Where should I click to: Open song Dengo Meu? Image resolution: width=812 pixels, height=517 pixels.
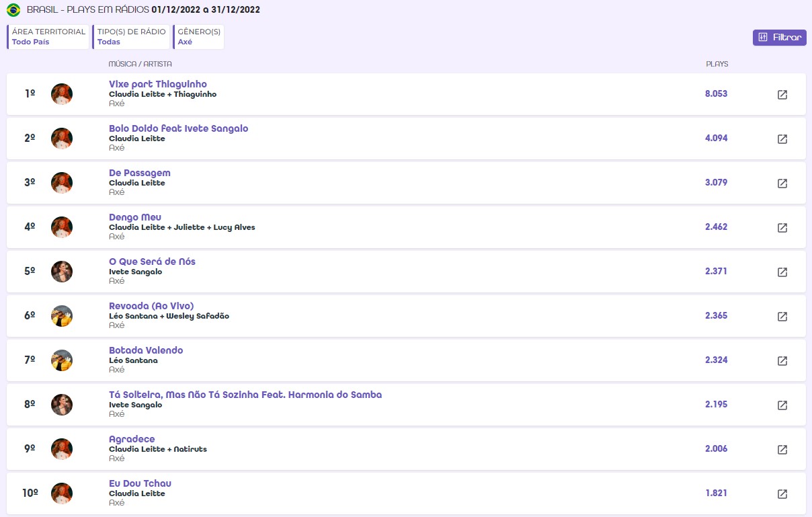tap(135, 217)
